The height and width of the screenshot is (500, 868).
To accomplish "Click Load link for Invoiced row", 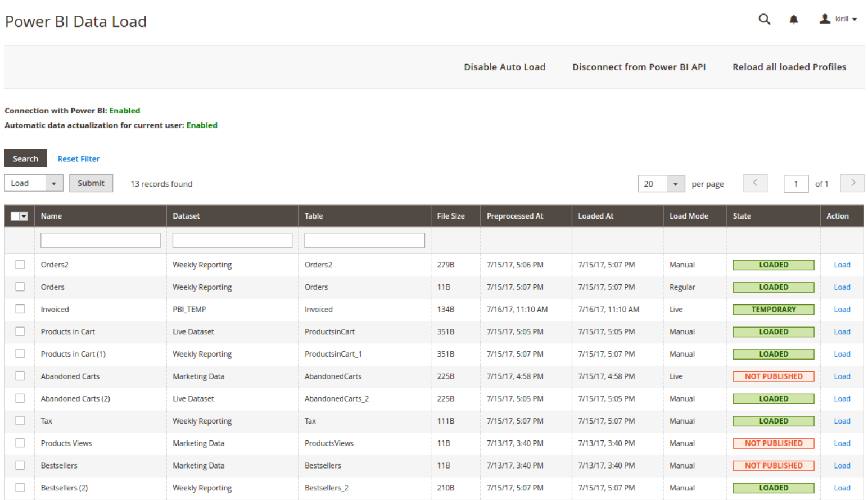I will point(842,310).
